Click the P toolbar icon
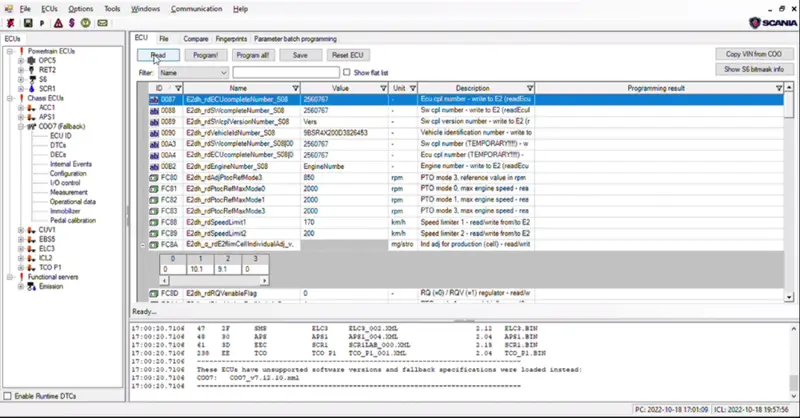The width and height of the screenshot is (800, 418). [x=42, y=23]
